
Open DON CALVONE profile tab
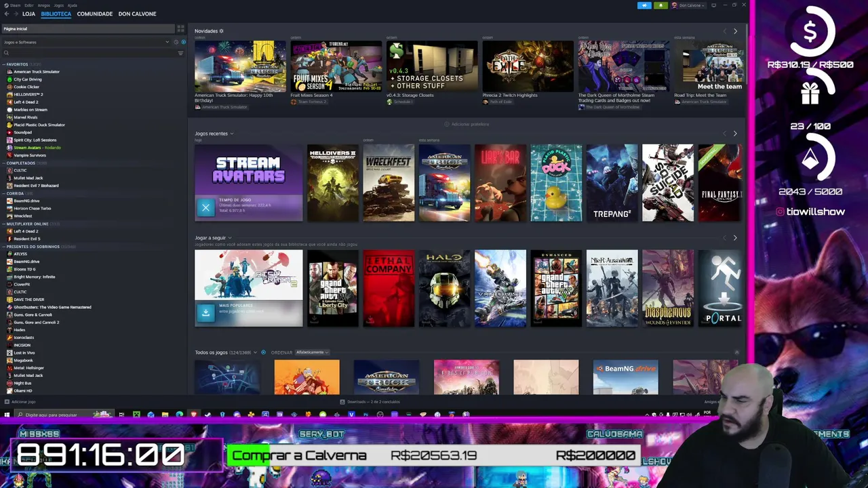[137, 14]
